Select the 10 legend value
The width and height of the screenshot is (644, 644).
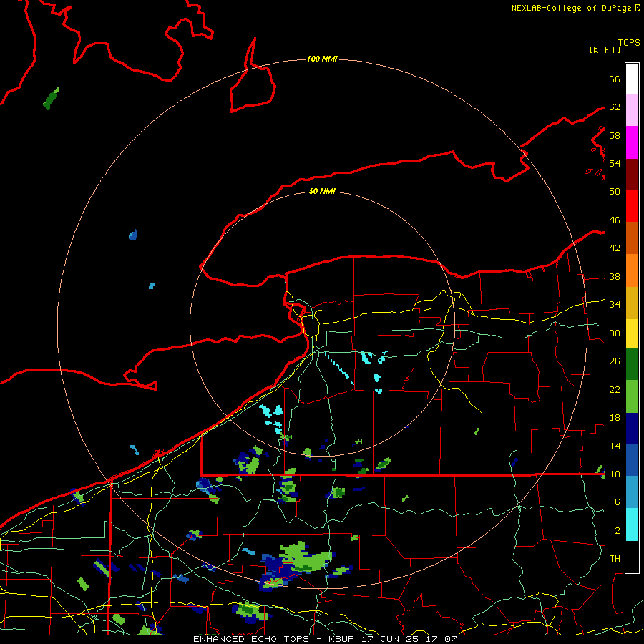pyautogui.click(x=615, y=474)
